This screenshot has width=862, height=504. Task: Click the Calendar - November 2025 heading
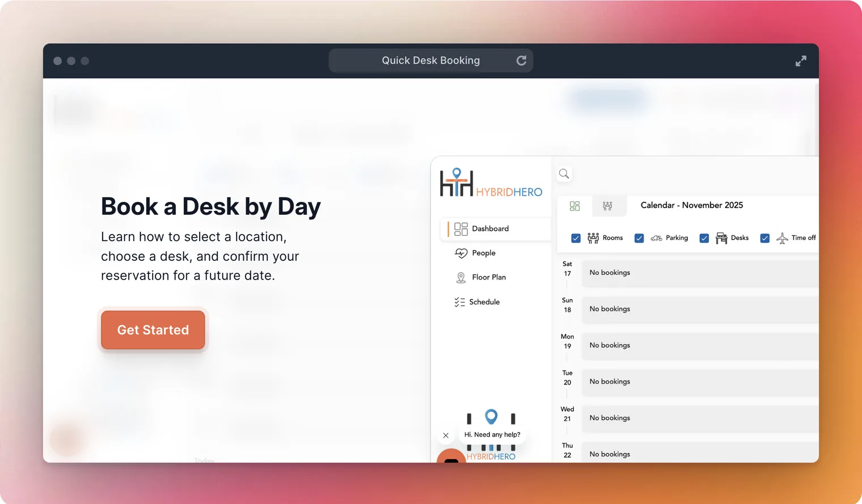point(692,205)
